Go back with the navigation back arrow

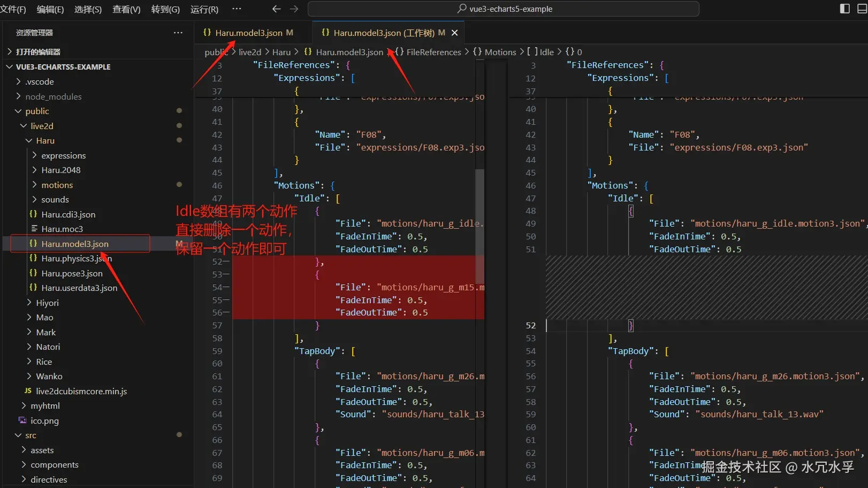click(276, 9)
